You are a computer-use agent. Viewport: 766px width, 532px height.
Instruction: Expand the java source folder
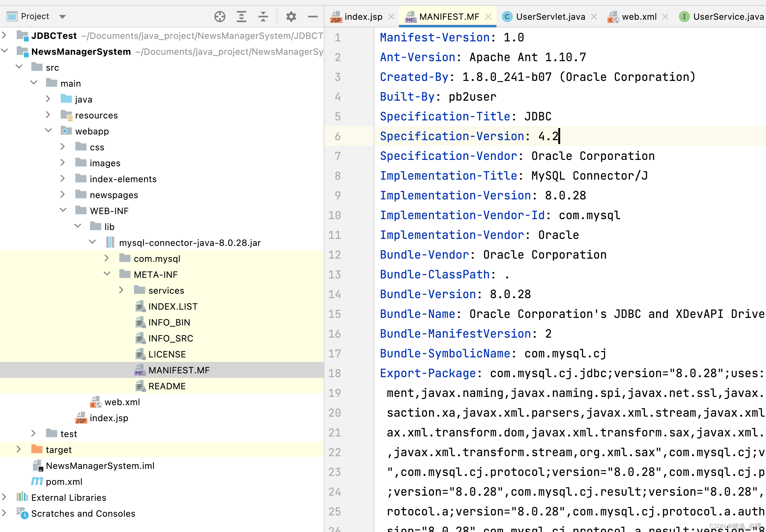click(49, 99)
